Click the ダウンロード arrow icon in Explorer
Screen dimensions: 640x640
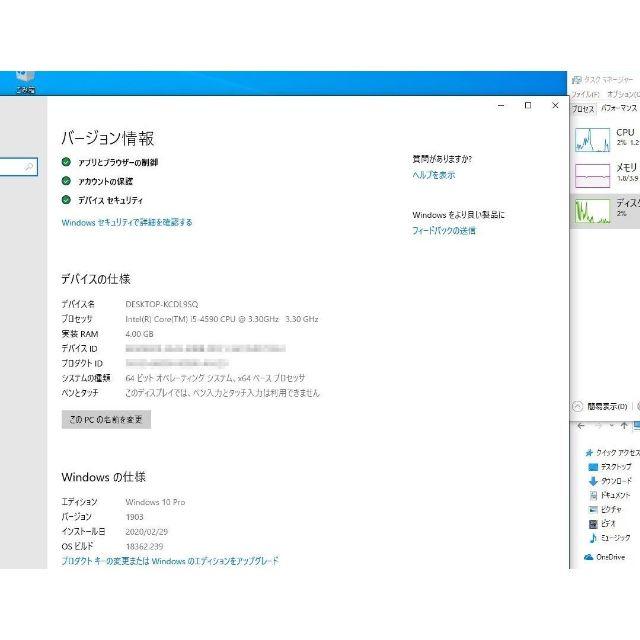tap(593, 481)
